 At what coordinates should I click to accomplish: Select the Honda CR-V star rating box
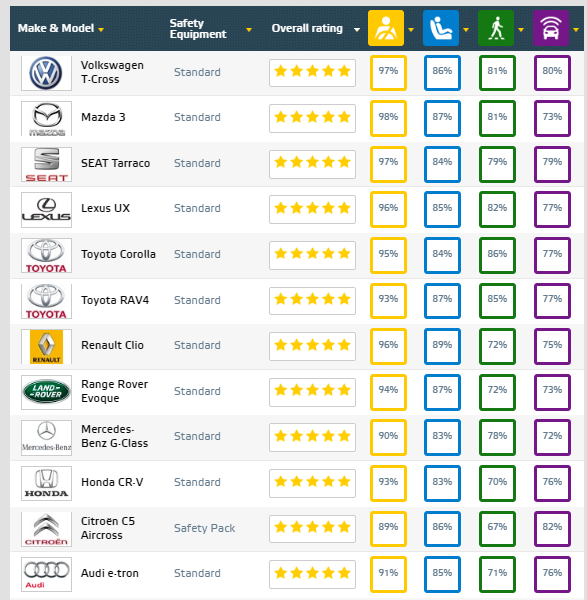312,483
